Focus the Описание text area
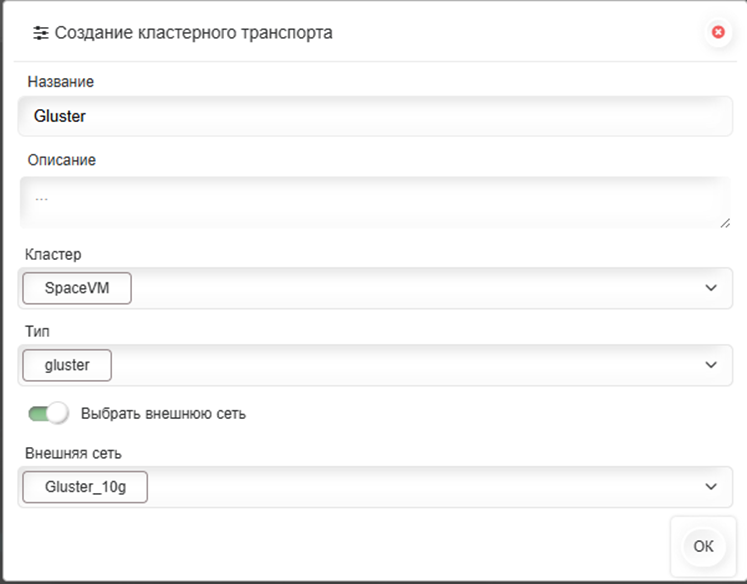Screen dimensions: 747x584 375,202
